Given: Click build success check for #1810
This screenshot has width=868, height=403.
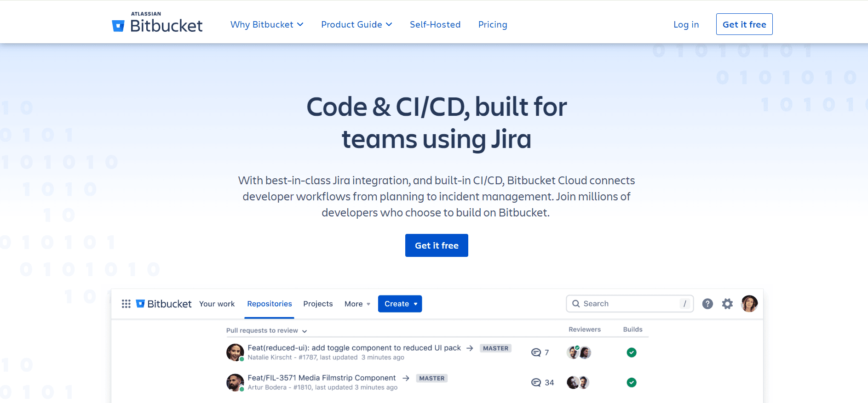Looking at the screenshot, I should point(632,382).
